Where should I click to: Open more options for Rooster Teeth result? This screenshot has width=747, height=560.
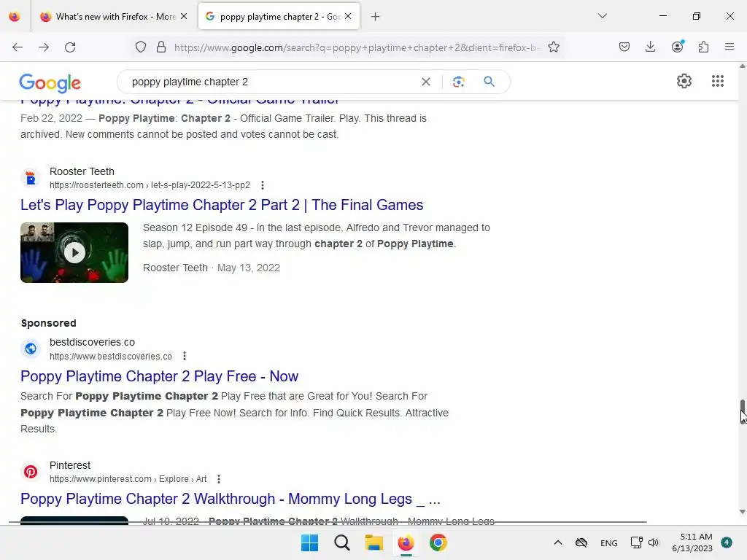(x=263, y=185)
